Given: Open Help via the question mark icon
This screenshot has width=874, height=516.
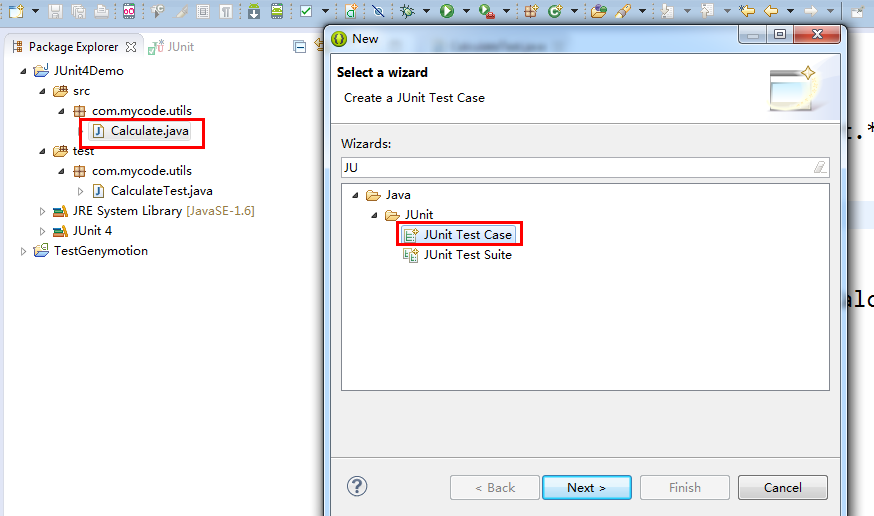Looking at the screenshot, I should [357, 486].
